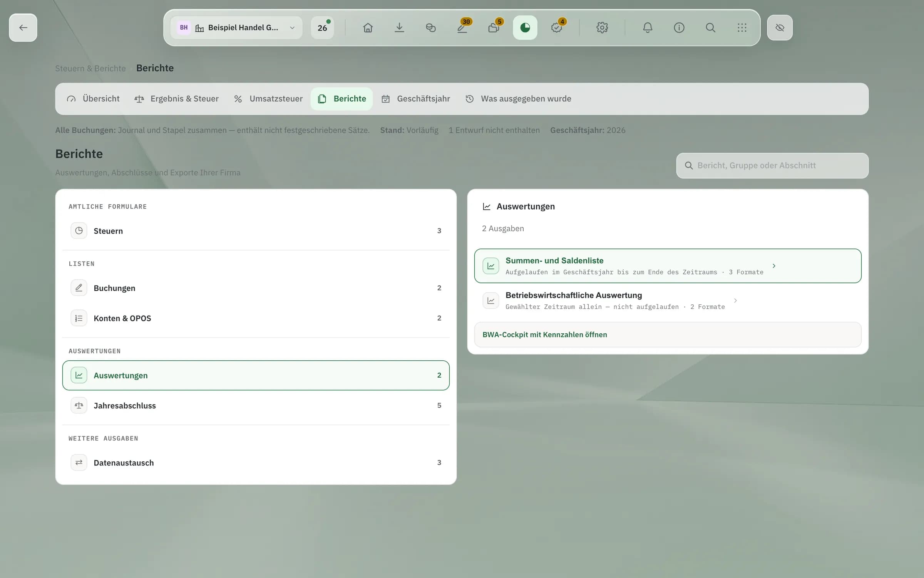924x578 pixels.
Task: Expand Betriebswirtschaftliche Auswertung chevron
Action: point(735,301)
